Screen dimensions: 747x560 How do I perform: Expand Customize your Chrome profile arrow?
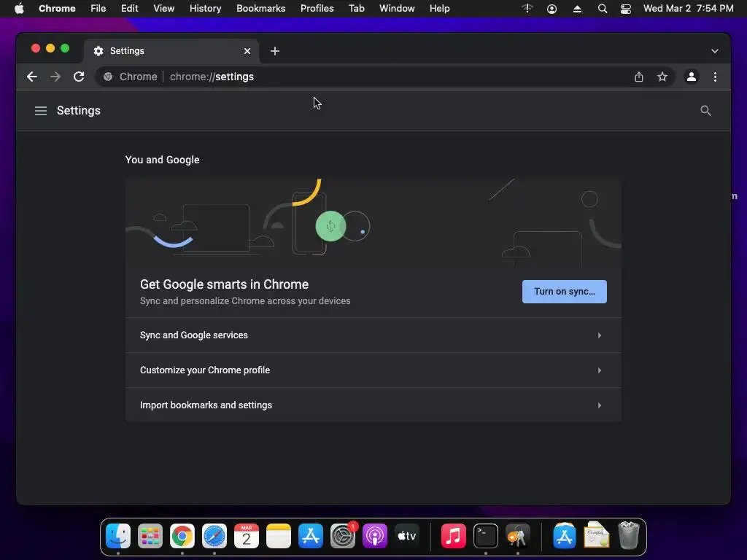600,370
